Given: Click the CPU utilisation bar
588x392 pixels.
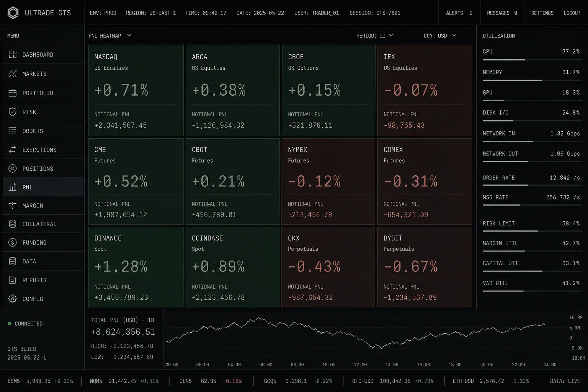Looking at the screenshot, I should [531, 60].
